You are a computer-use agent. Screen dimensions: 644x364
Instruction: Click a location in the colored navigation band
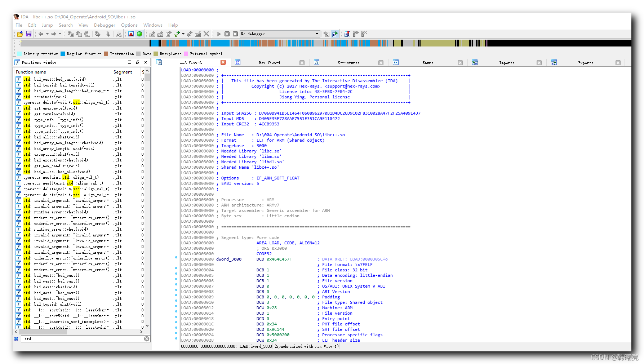[324, 43]
